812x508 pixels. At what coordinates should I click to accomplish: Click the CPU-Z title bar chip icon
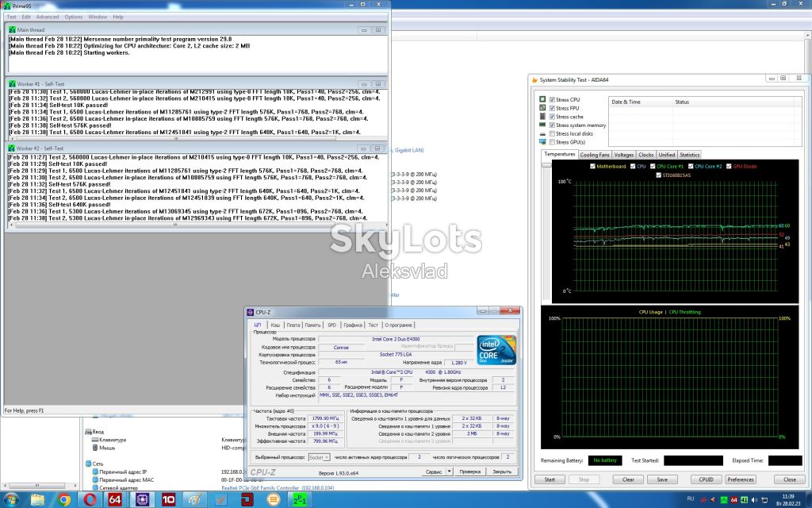point(250,312)
